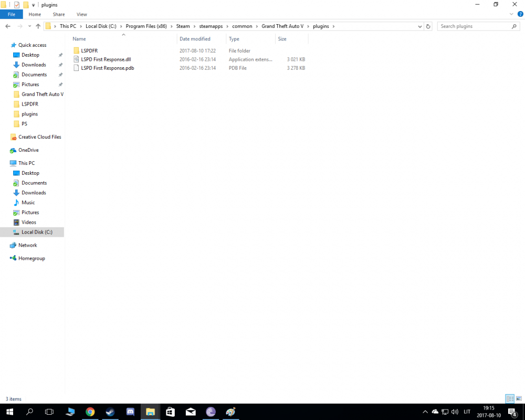This screenshot has width=525, height=420.
Task: Open taskbar search
Action: [x=29, y=412]
